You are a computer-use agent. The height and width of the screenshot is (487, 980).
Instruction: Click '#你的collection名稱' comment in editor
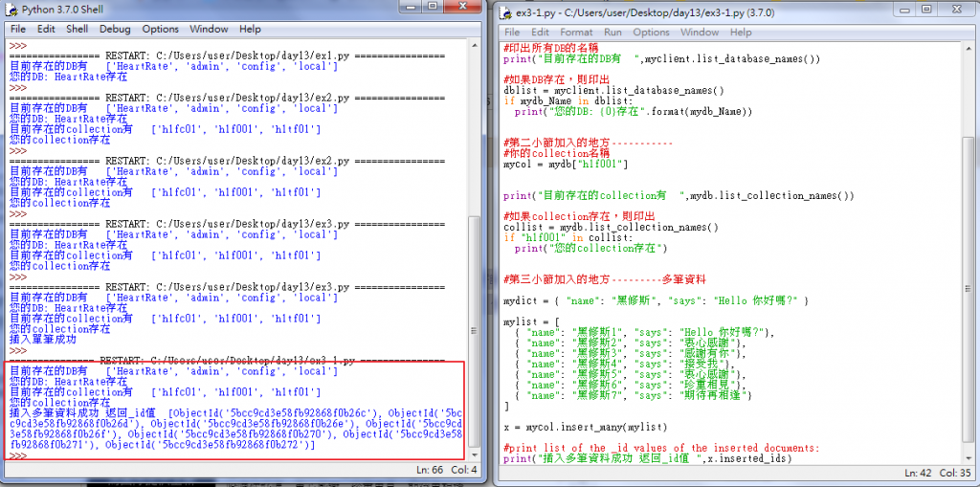point(556,153)
